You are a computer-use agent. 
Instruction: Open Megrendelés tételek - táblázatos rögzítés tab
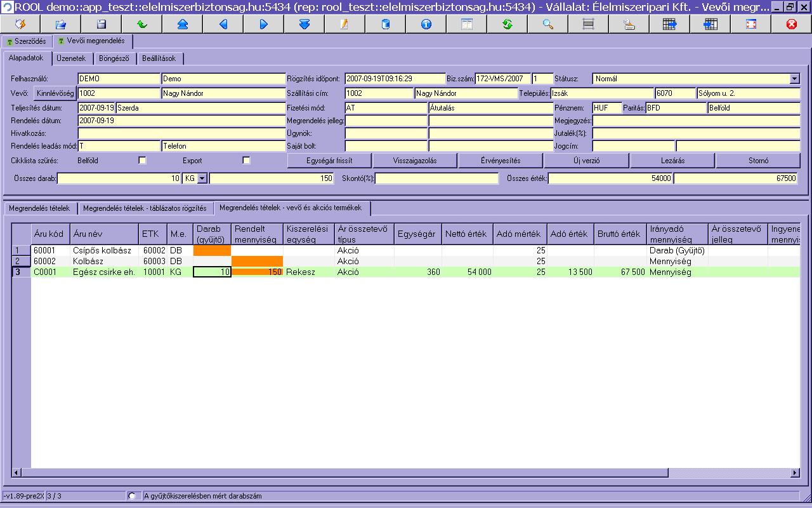tap(145, 208)
